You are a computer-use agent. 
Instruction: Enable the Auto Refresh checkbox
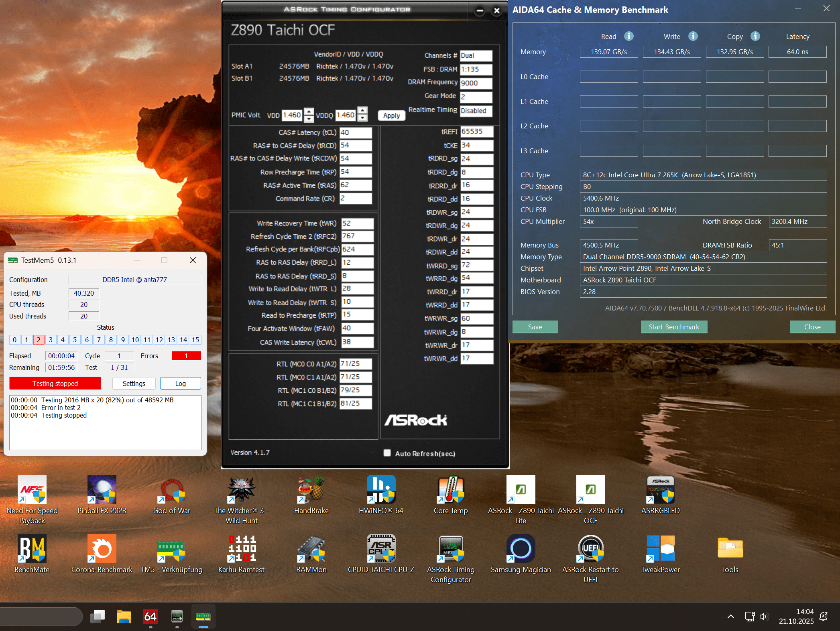[x=387, y=453]
